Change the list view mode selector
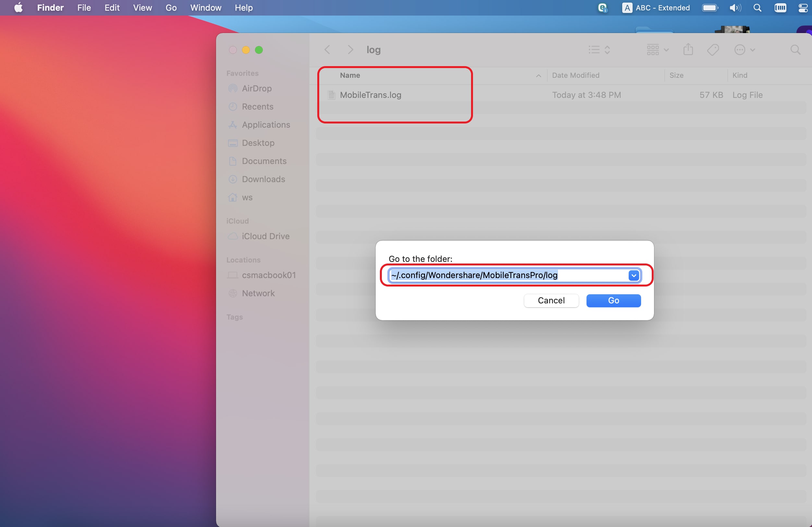This screenshot has width=812, height=527. (x=600, y=50)
